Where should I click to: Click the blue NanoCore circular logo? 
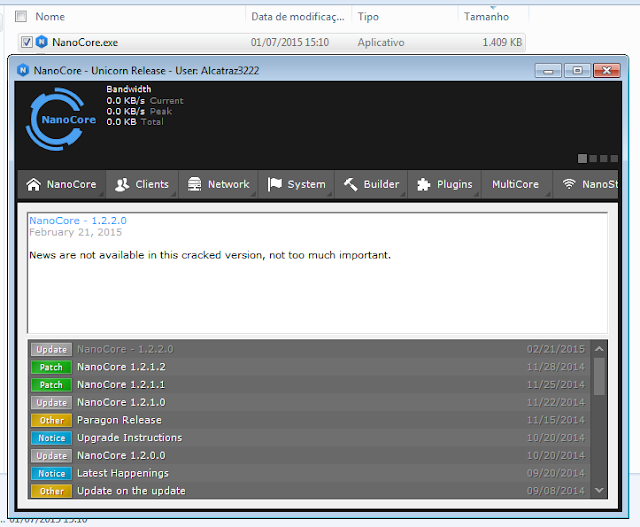[61, 119]
